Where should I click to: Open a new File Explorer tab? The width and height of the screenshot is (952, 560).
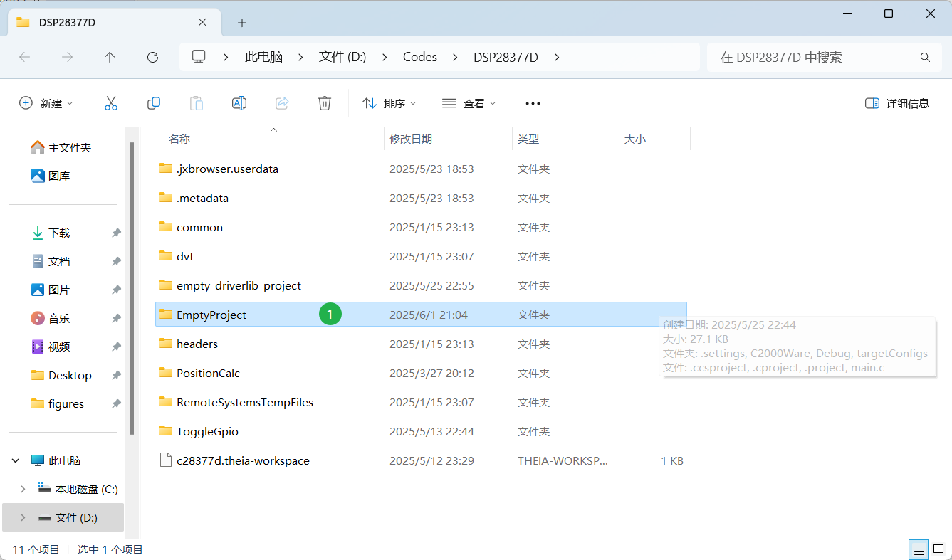click(x=242, y=23)
